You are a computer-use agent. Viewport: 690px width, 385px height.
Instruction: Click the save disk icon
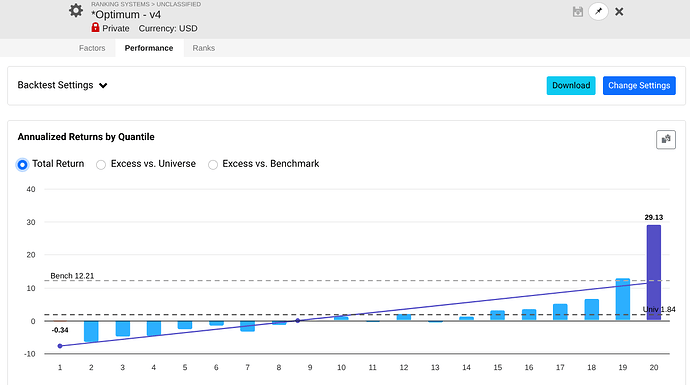[x=578, y=12]
